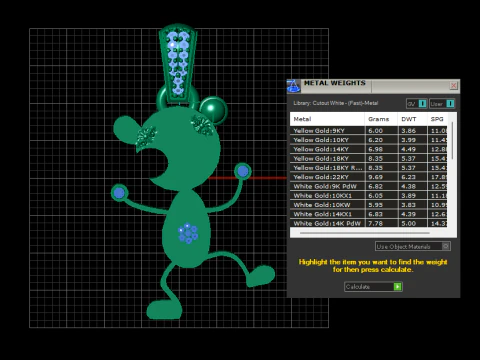Click the SPG column header
The width and height of the screenshot is (480, 360).
pyautogui.click(x=437, y=119)
